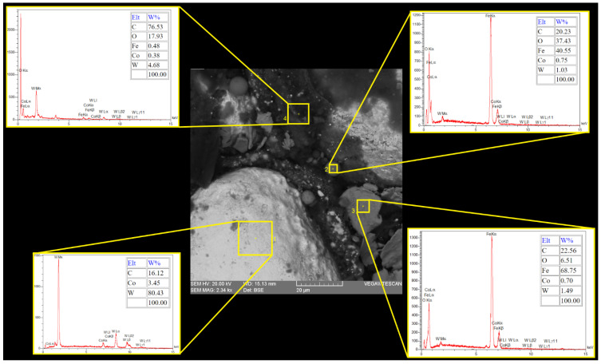
Task: Click the SEM MAG: 2.34 kx label
Action: click(x=212, y=291)
